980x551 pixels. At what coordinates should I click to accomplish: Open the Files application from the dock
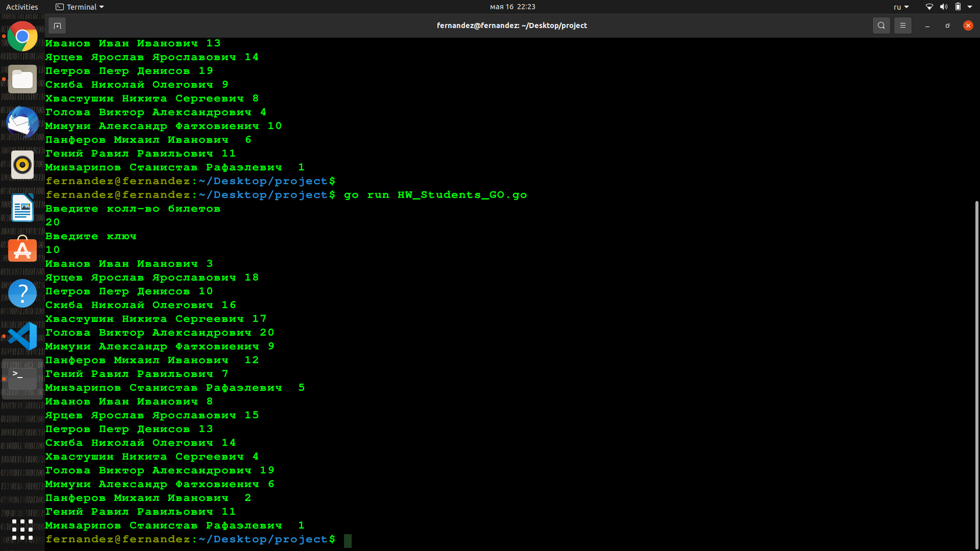22,79
